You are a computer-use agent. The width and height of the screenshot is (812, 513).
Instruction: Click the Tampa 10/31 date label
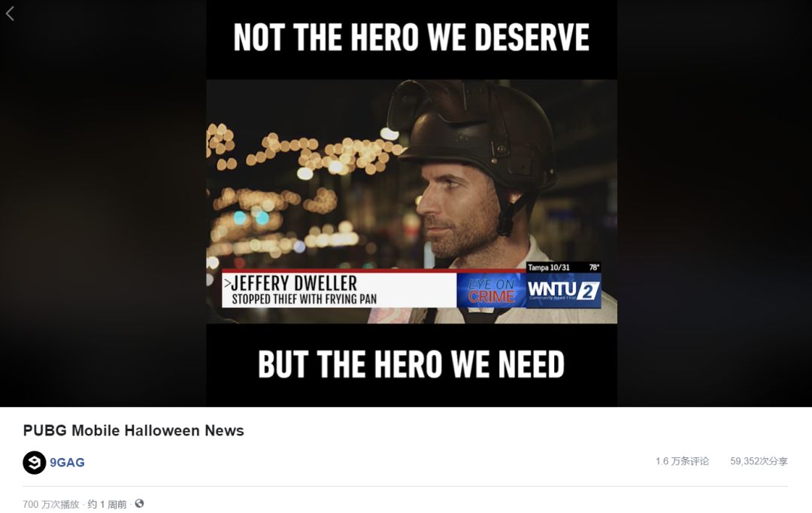tap(548, 267)
